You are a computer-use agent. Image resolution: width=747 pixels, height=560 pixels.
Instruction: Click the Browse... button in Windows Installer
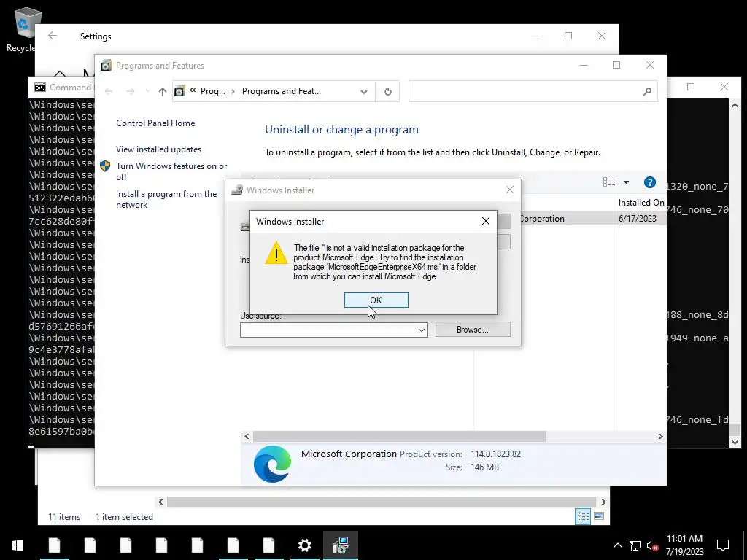473,330
